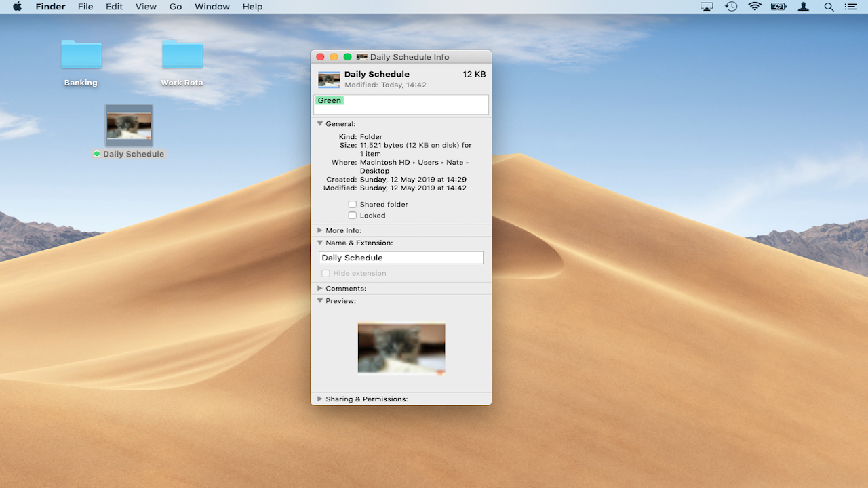Collapse the General section

(320, 124)
